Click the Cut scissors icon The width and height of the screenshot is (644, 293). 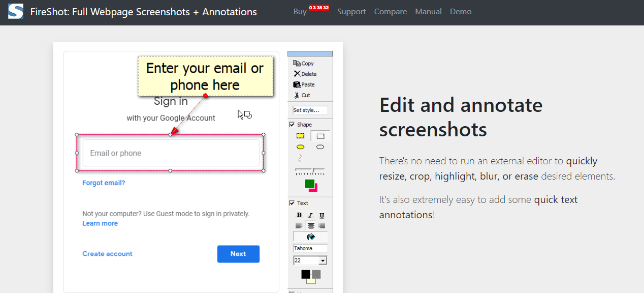297,95
